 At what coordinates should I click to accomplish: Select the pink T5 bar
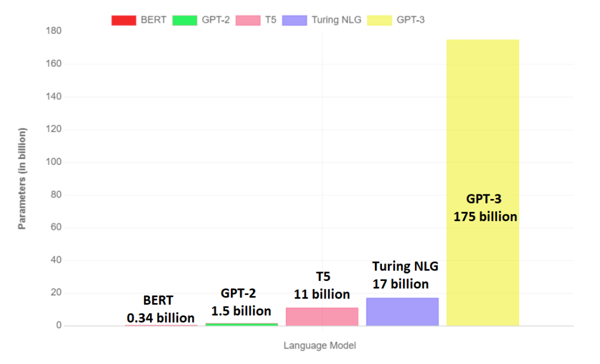(x=322, y=317)
